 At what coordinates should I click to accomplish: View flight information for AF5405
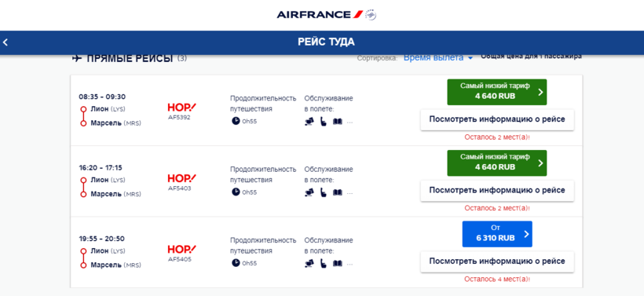point(497,261)
